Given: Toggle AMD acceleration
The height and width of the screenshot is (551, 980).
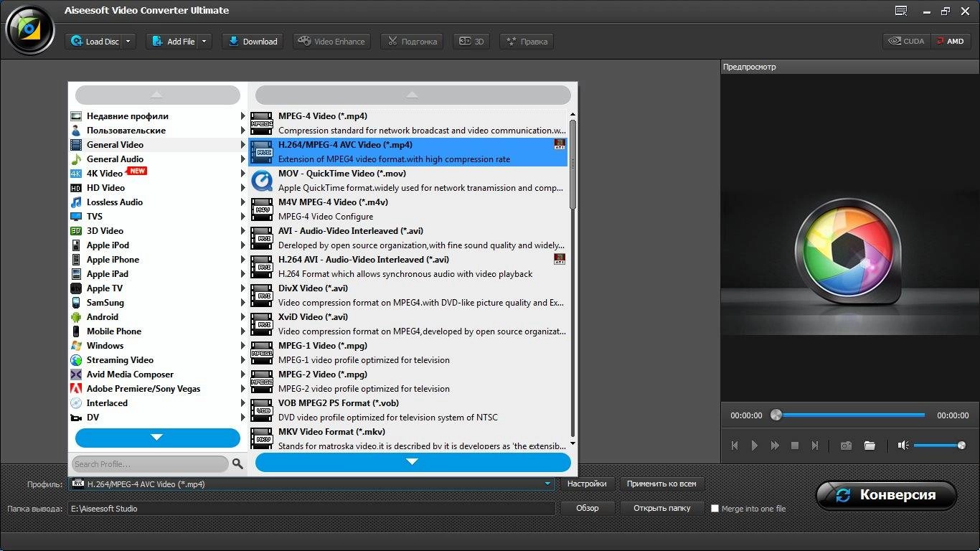Looking at the screenshot, I should coord(951,42).
